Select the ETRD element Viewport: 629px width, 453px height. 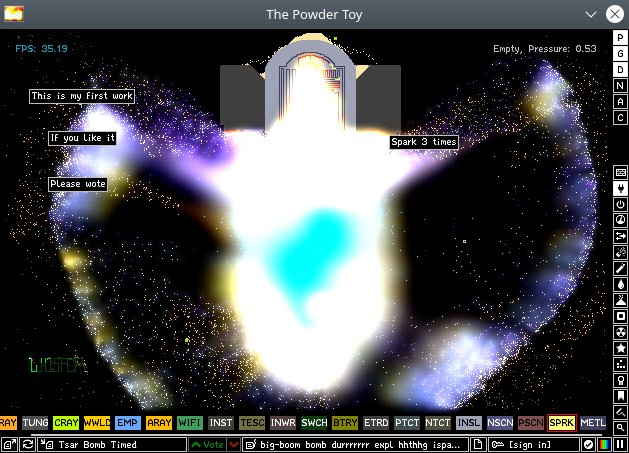coord(376,423)
